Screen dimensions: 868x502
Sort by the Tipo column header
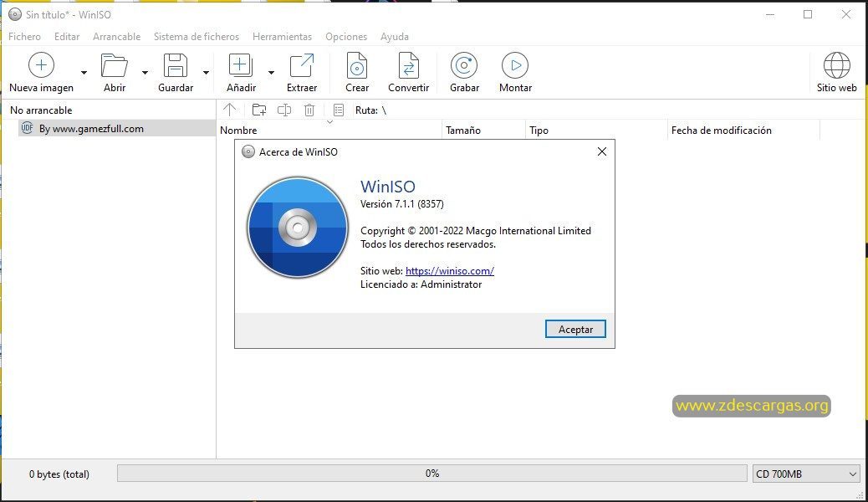click(x=595, y=131)
